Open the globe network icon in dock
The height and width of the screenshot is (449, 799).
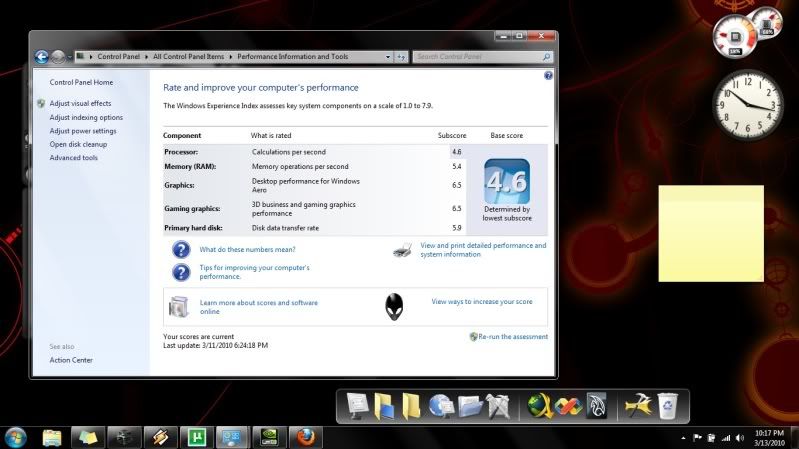tap(441, 406)
